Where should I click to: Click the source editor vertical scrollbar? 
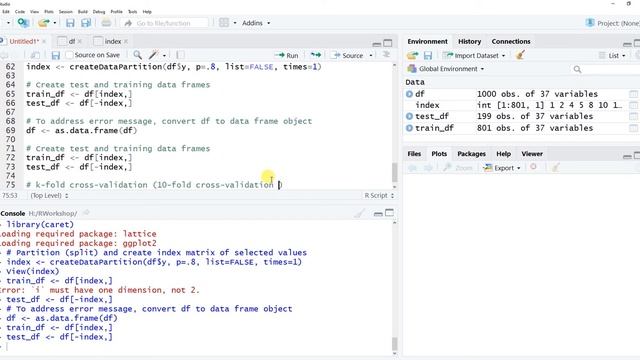click(394, 172)
